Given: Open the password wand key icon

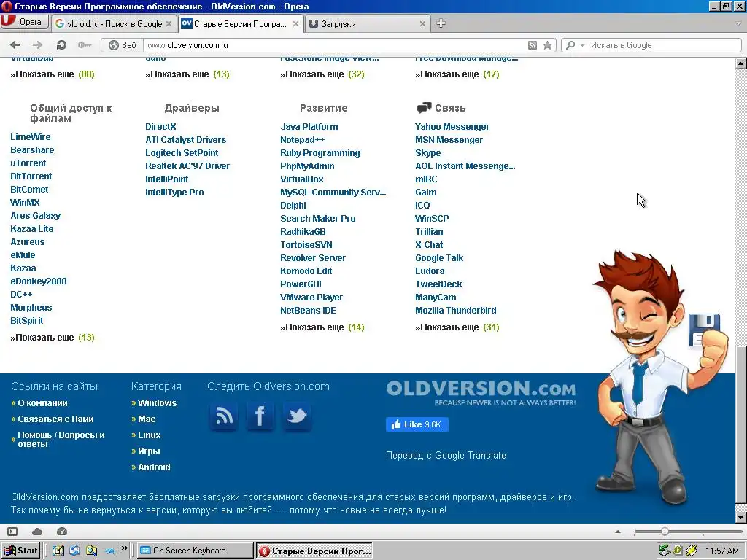Looking at the screenshot, I should point(85,45).
